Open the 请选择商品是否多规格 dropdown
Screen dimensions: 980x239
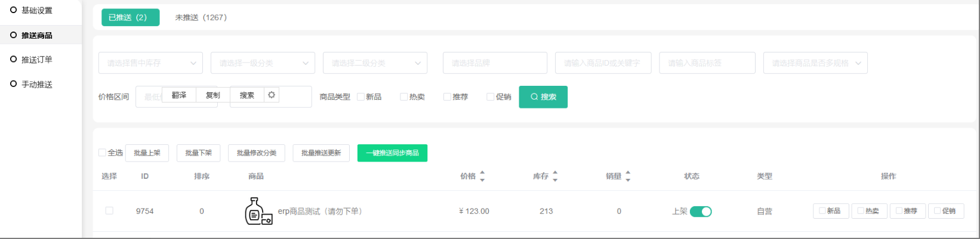coord(815,63)
